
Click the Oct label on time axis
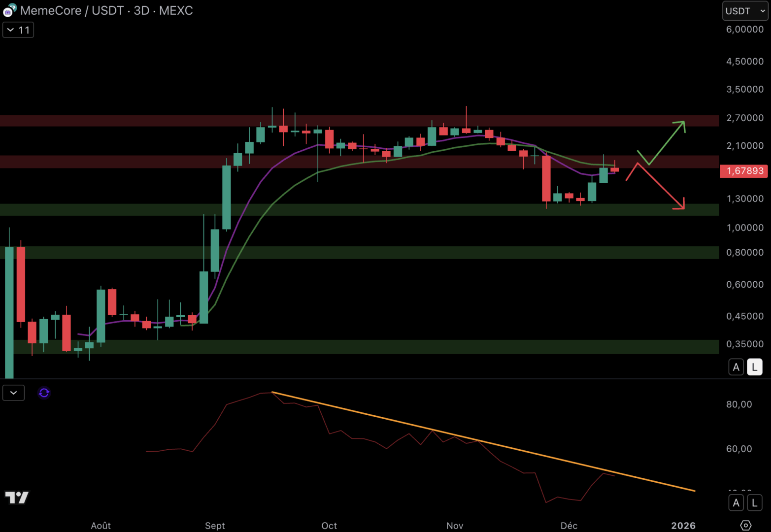pyautogui.click(x=329, y=526)
